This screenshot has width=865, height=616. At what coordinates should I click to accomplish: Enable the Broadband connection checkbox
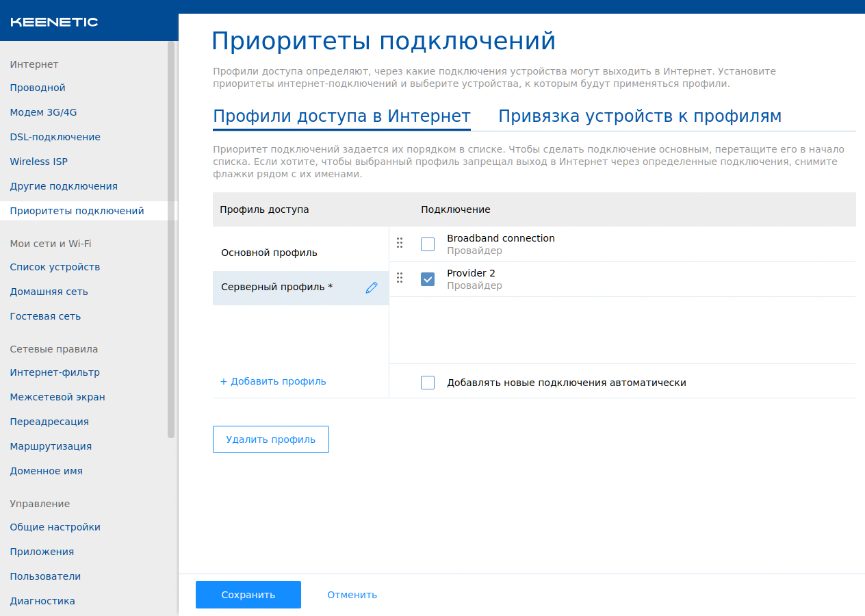click(428, 244)
